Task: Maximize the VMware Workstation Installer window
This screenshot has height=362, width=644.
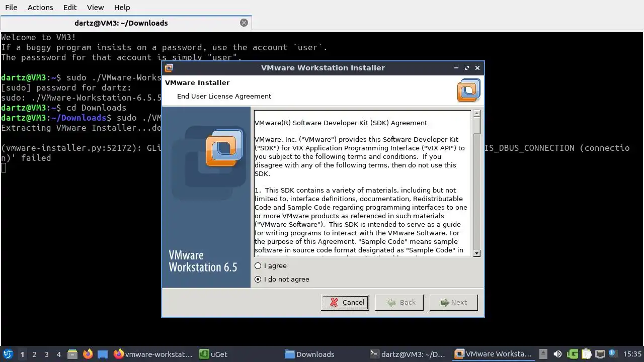Action: point(467,68)
